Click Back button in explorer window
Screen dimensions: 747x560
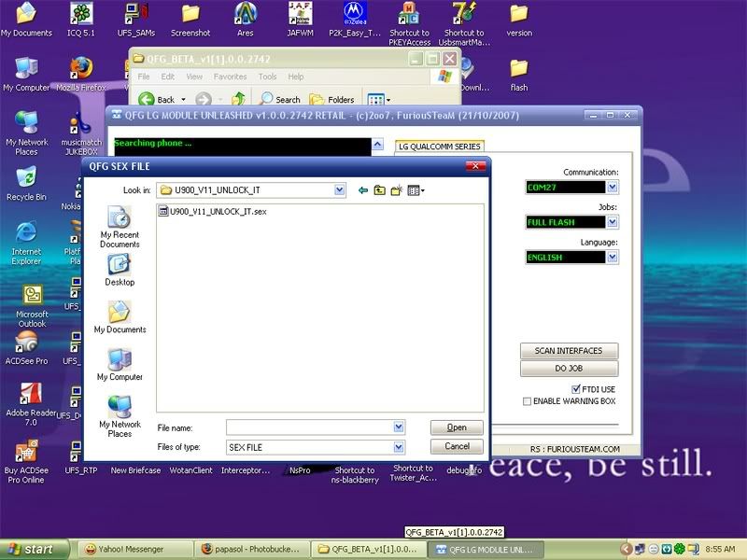point(157,99)
